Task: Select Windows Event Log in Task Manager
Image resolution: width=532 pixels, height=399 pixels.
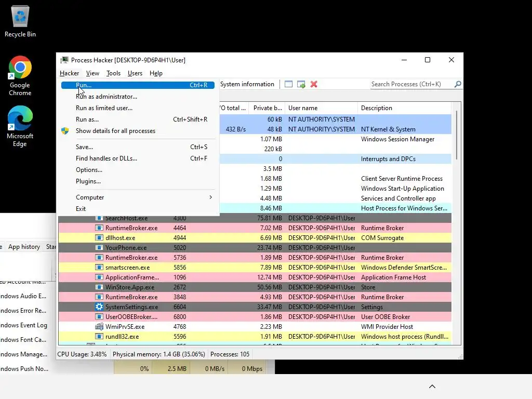Action: pos(24,325)
